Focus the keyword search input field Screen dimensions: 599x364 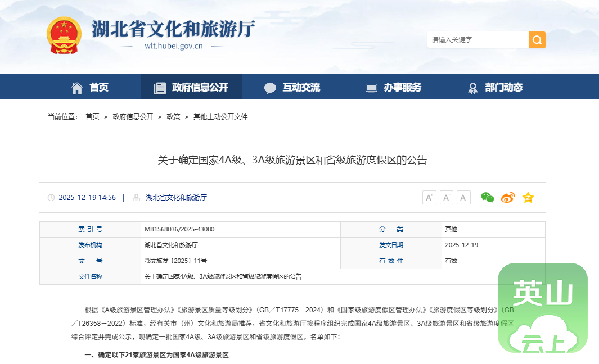click(x=477, y=40)
